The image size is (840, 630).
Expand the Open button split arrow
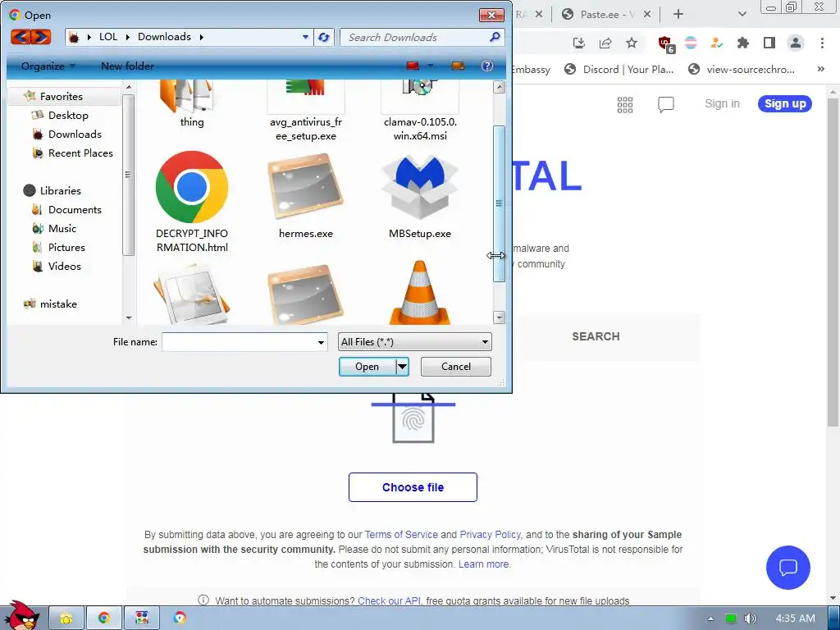point(402,367)
